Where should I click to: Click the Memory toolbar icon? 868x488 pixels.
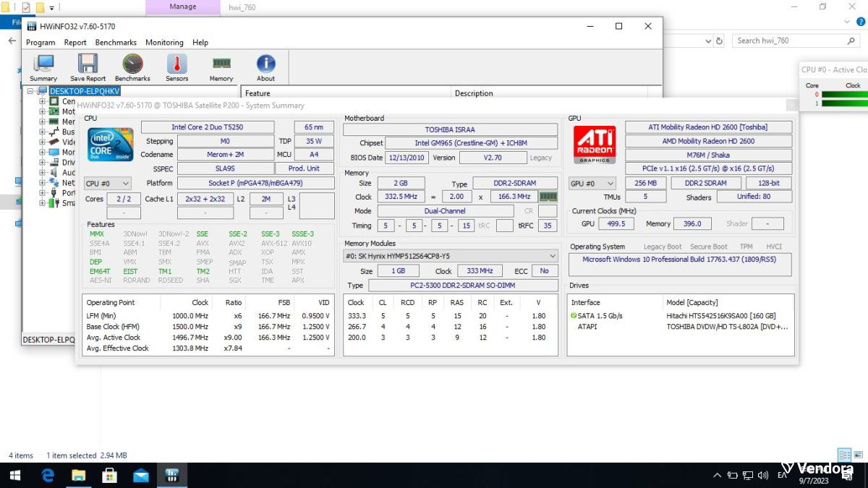coord(221,67)
